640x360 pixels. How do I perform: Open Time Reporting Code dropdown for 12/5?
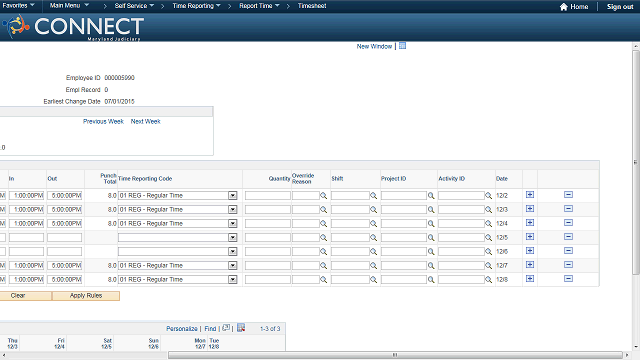(233, 238)
